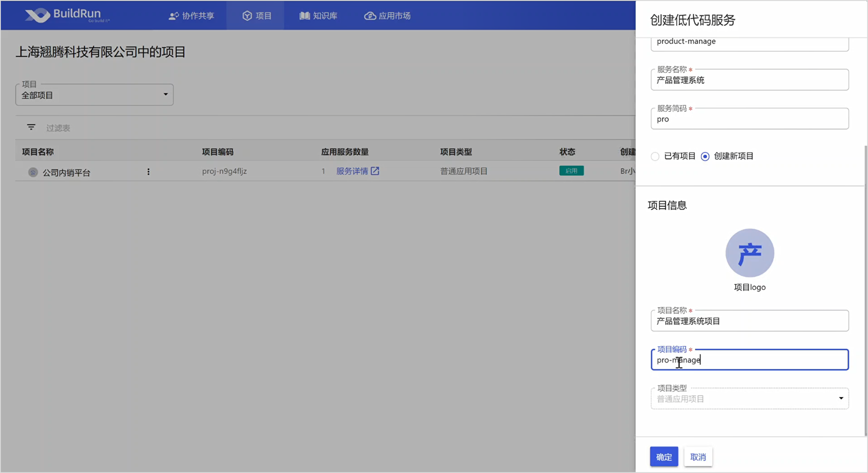Click the 项目名称 input field
Viewport: 868px width, 473px height.
click(x=749, y=321)
